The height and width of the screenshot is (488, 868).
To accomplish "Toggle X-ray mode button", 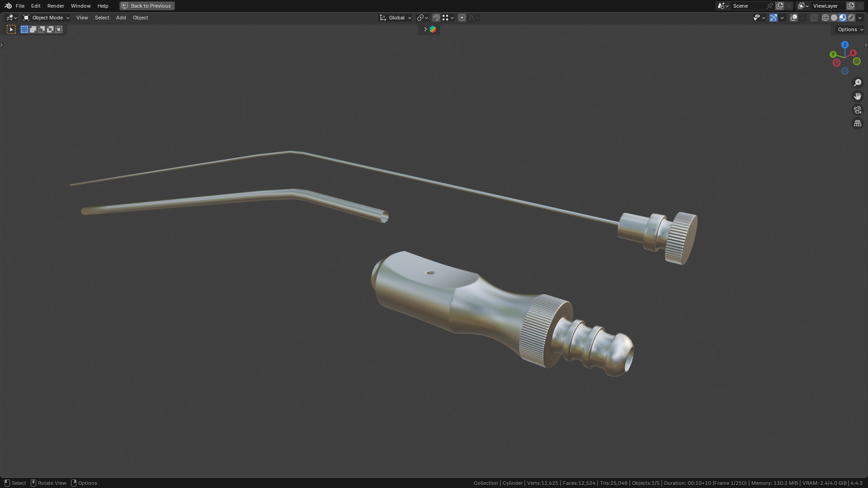I will coord(814,18).
